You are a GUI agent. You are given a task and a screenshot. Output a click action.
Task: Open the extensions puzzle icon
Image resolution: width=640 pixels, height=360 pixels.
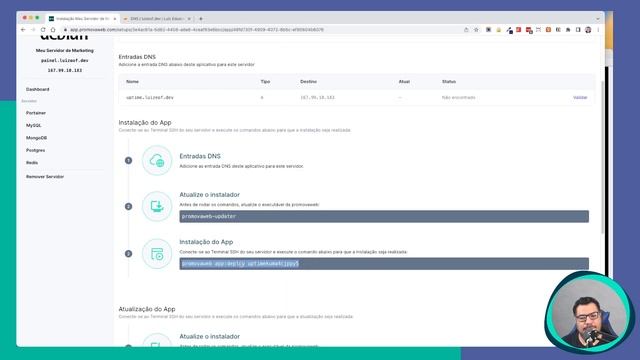click(568, 30)
